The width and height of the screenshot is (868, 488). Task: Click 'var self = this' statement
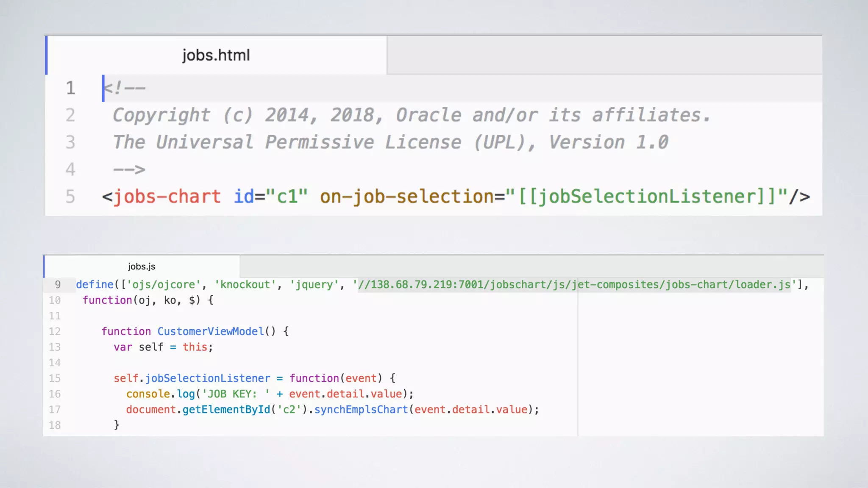[163, 347]
